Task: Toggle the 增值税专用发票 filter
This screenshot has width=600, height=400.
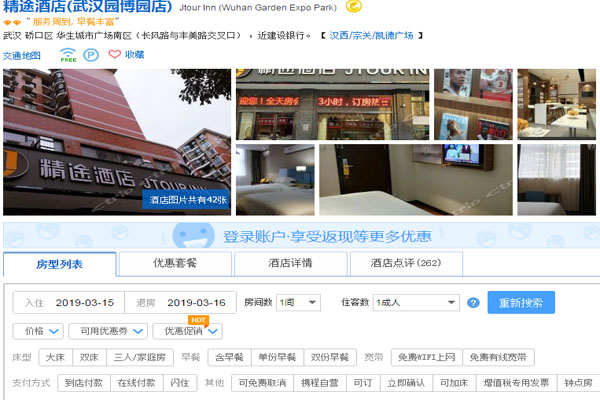Action: pos(517,383)
